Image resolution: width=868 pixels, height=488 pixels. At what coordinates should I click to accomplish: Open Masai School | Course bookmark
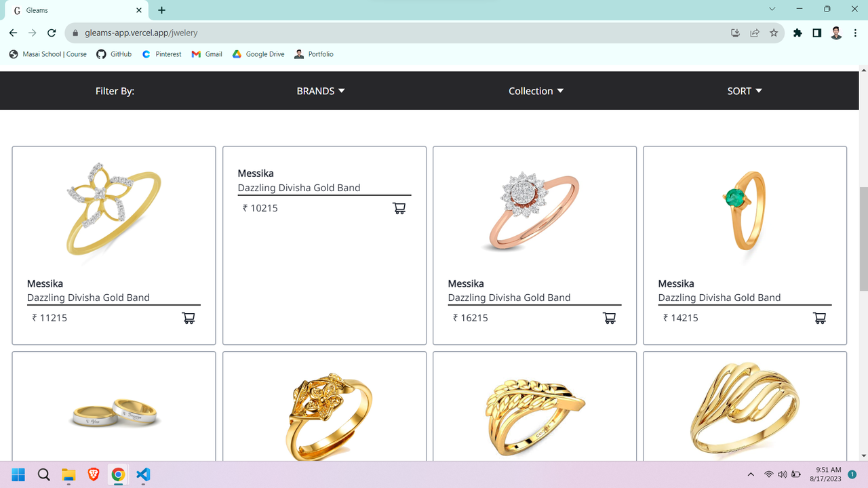pyautogui.click(x=47, y=54)
